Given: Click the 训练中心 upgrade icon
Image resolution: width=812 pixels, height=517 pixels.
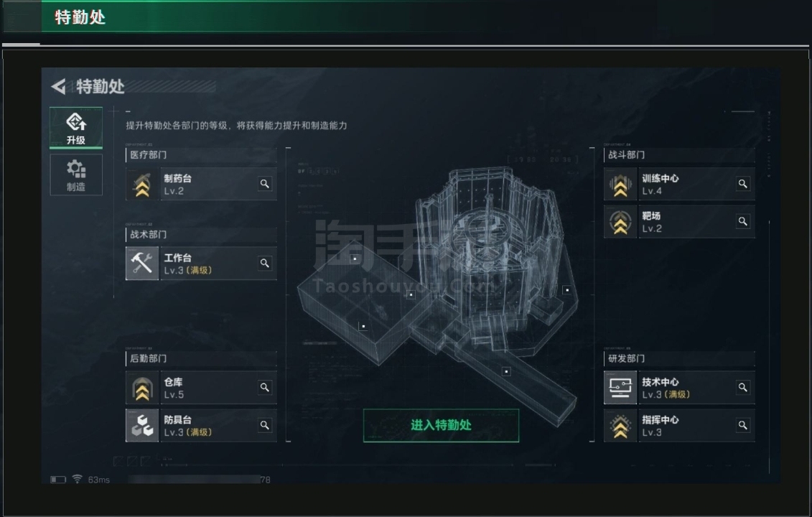Looking at the screenshot, I should (620, 184).
